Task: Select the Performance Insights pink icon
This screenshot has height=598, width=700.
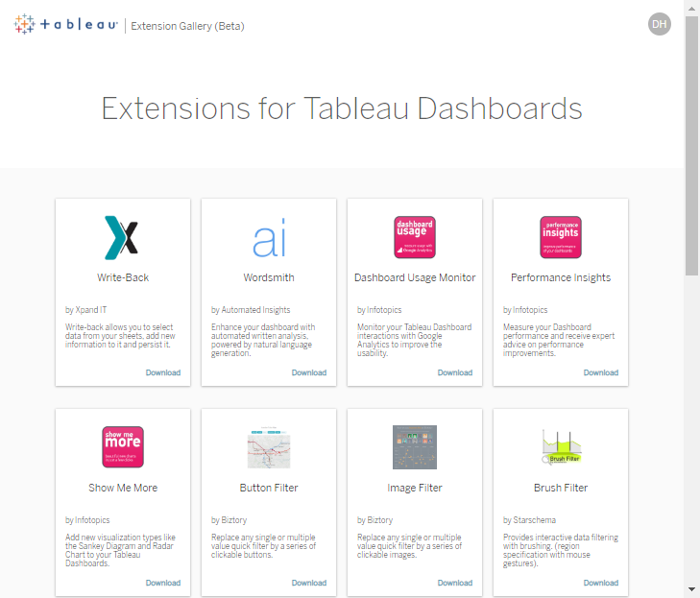Action: click(x=561, y=237)
